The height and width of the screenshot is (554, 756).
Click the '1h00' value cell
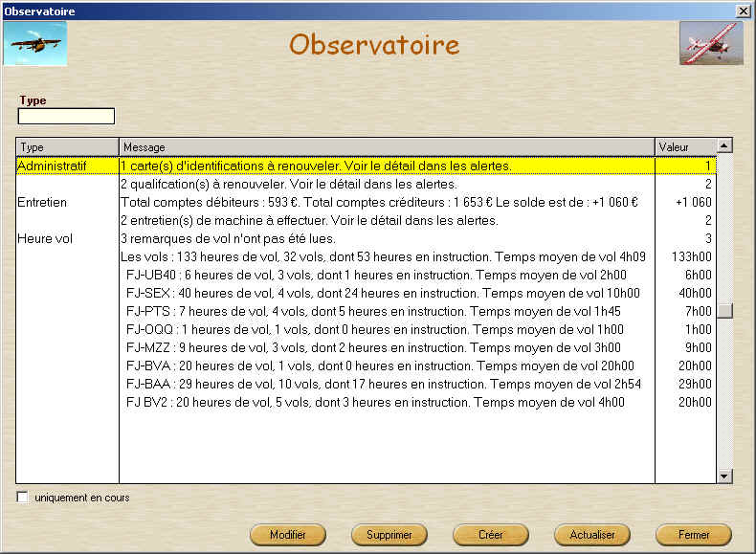685,329
